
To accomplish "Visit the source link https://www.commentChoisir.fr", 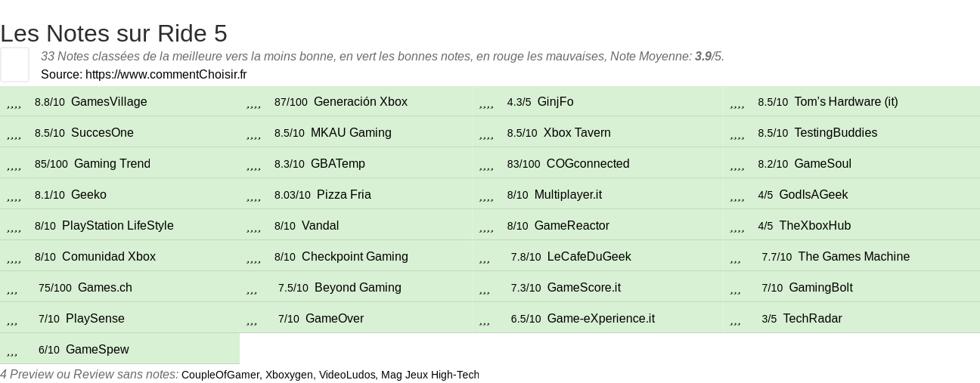I will click(x=166, y=74).
